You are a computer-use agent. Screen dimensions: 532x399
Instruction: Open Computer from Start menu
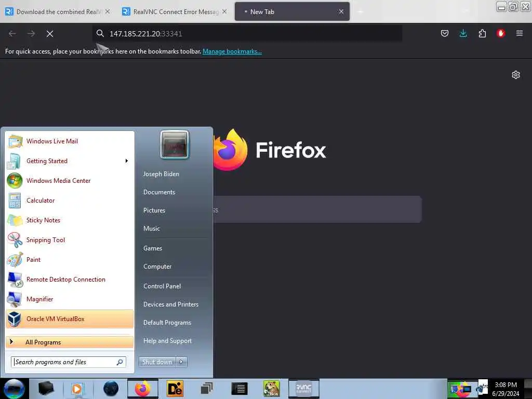coord(157,267)
